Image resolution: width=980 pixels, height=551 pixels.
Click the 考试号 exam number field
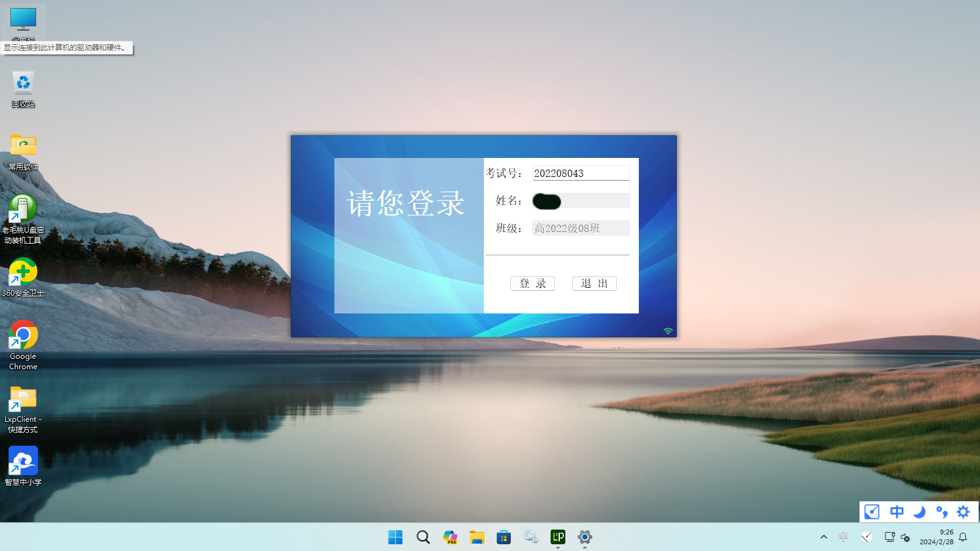point(580,173)
